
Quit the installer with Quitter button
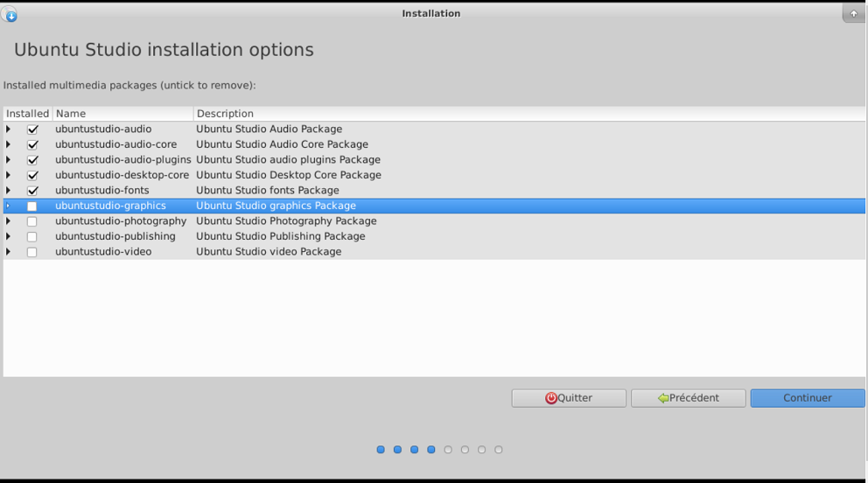click(x=569, y=398)
